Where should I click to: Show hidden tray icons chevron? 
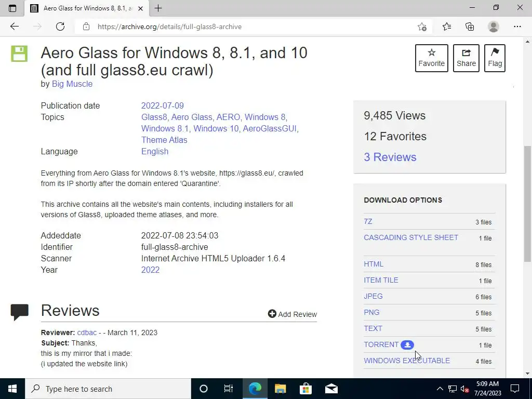440,389
